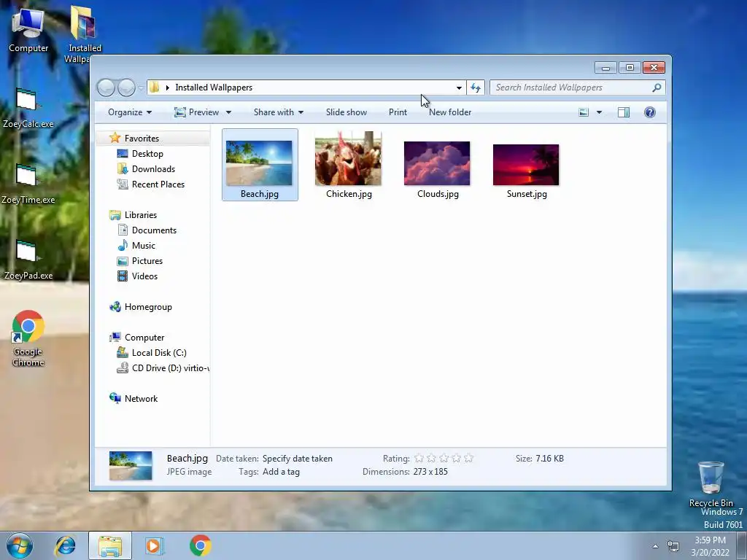
Task: Open recent pages dropdown beside navigation arrows
Action: tap(141, 88)
